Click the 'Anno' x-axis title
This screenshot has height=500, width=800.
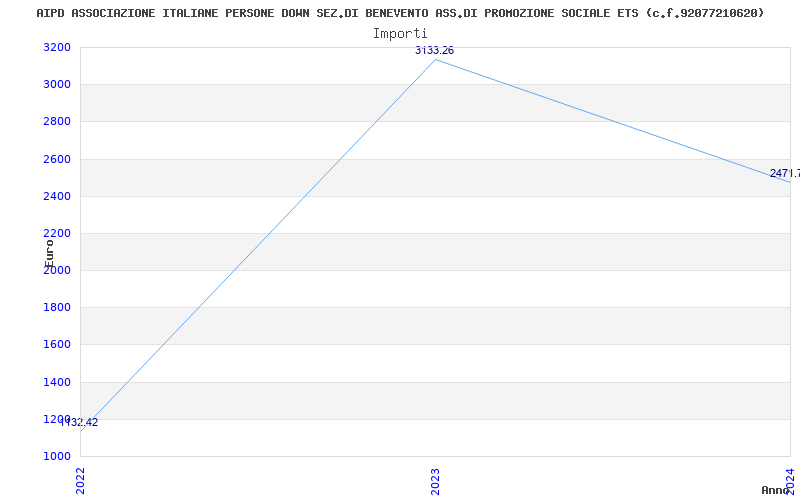776,490
